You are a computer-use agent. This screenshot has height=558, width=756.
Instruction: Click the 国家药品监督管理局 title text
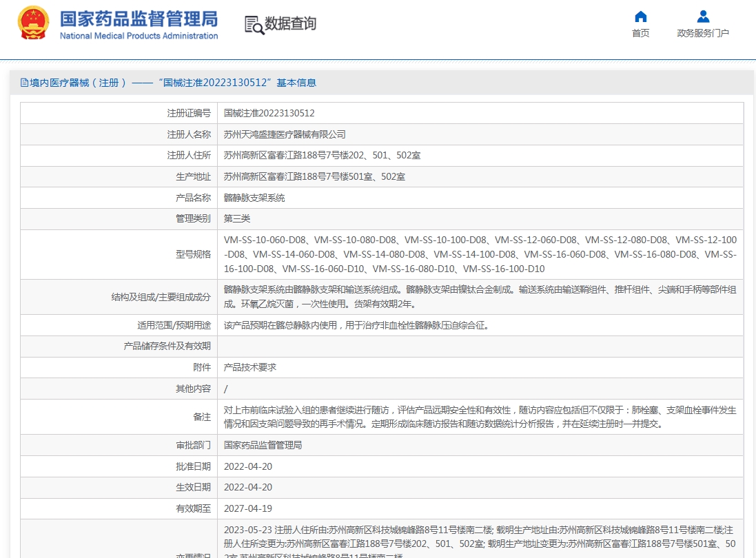click(x=139, y=19)
